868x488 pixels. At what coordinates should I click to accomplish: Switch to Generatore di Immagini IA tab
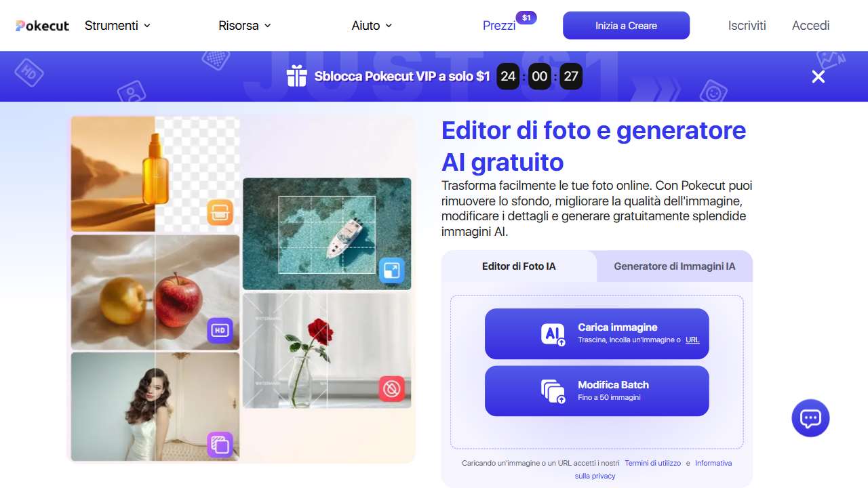[x=674, y=266]
